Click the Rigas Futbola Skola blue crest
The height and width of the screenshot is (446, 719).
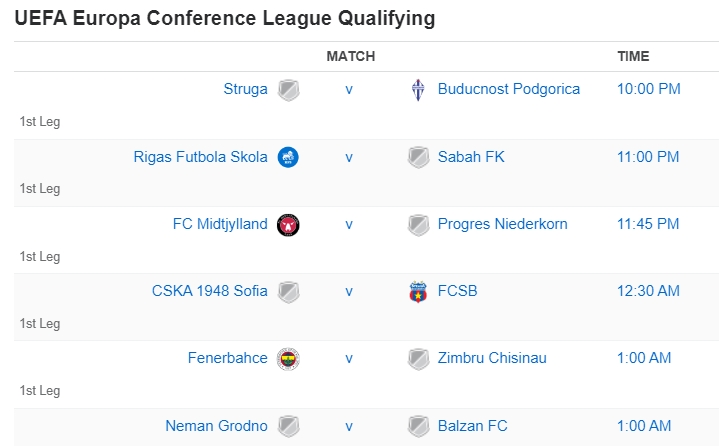tap(288, 157)
